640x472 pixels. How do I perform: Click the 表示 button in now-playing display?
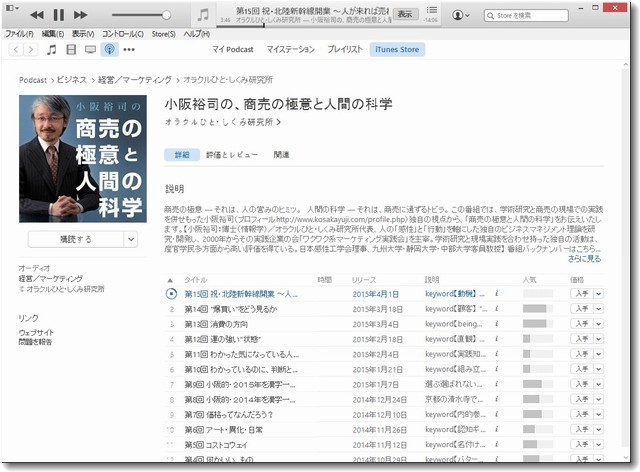pyautogui.click(x=405, y=14)
